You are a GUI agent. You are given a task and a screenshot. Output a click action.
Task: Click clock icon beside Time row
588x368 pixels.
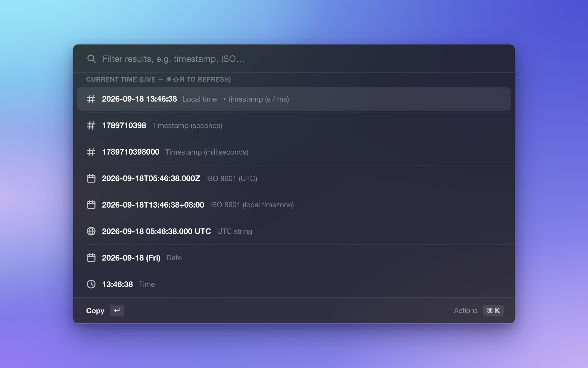click(91, 284)
